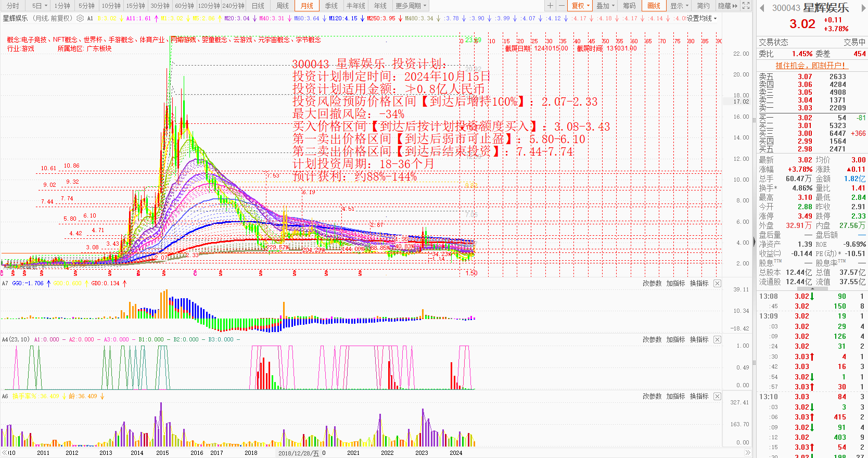Switch to 日线 daily chart
868x458 pixels.
click(258, 6)
